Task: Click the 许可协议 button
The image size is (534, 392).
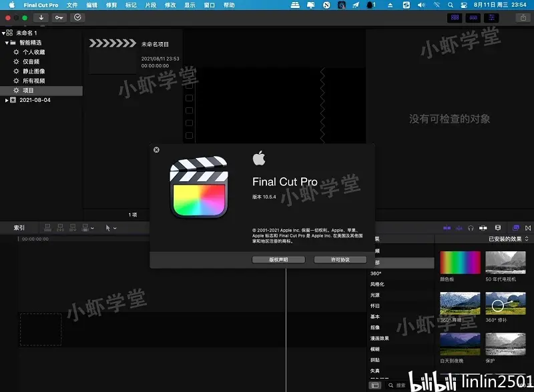Action: [x=340, y=259]
